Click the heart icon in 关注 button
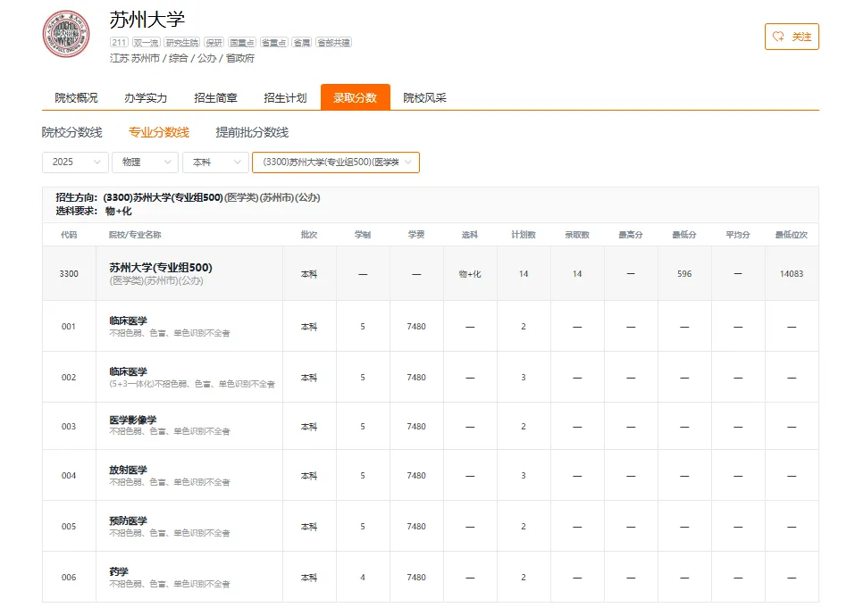The height and width of the screenshot is (616, 855). [778, 37]
